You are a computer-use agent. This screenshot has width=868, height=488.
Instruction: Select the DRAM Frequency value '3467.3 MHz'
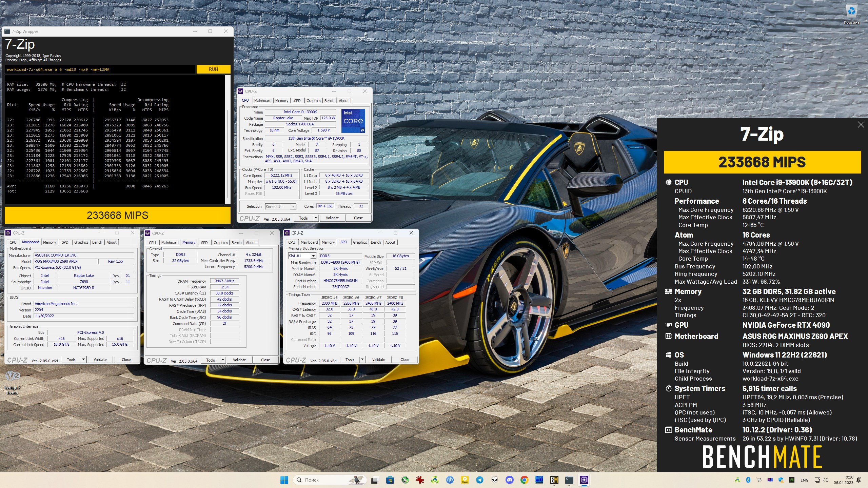tap(224, 281)
